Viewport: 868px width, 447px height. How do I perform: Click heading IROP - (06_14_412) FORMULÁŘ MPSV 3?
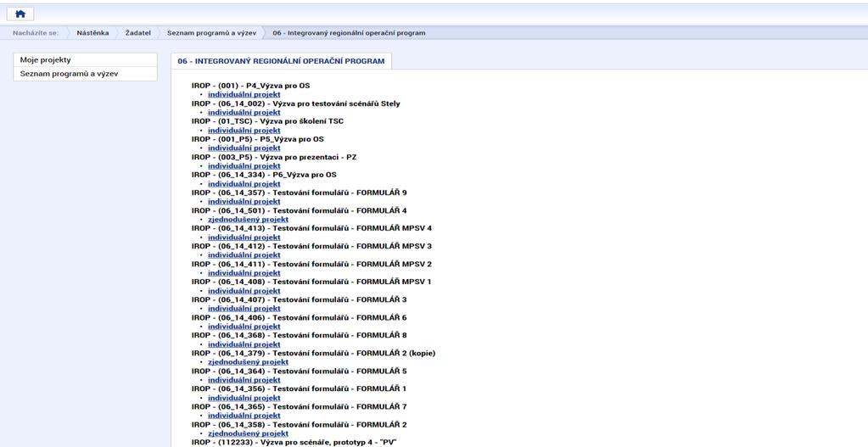click(x=311, y=246)
